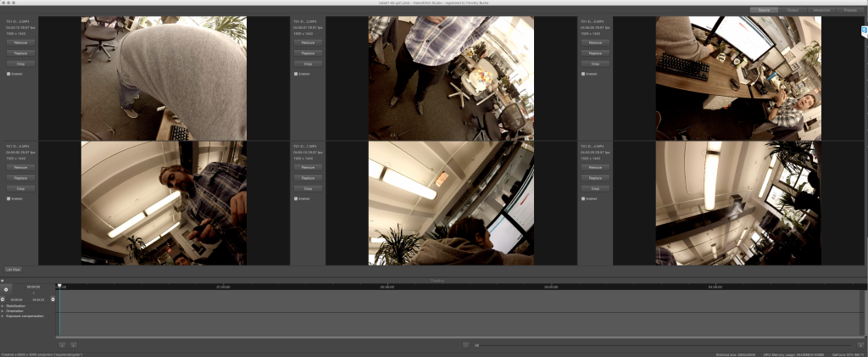868x357 pixels.
Task: Click the List View button
Action: (x=14, y=270)
